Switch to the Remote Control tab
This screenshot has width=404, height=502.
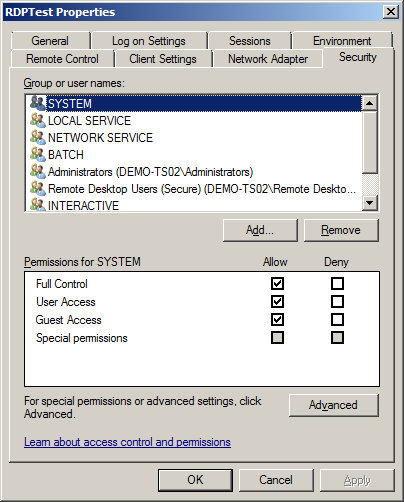click(62, 59)
